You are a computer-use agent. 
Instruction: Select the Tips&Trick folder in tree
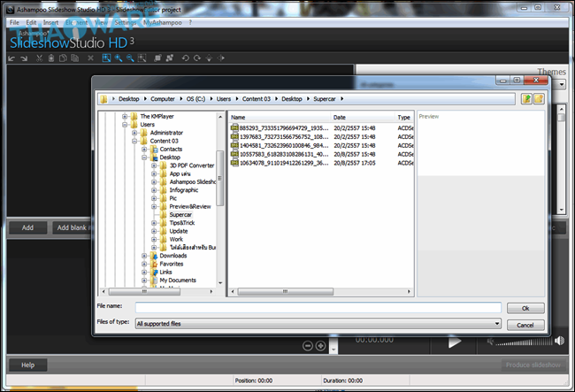(182, 223)
